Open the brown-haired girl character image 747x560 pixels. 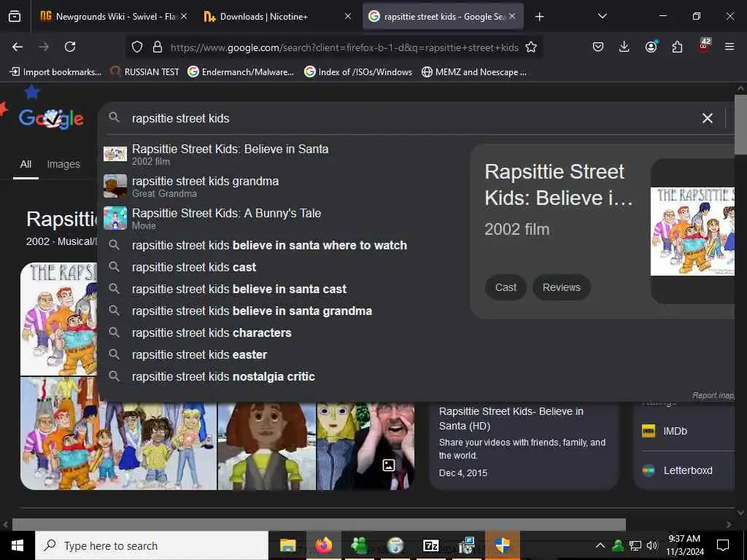[x=267, y=446]
